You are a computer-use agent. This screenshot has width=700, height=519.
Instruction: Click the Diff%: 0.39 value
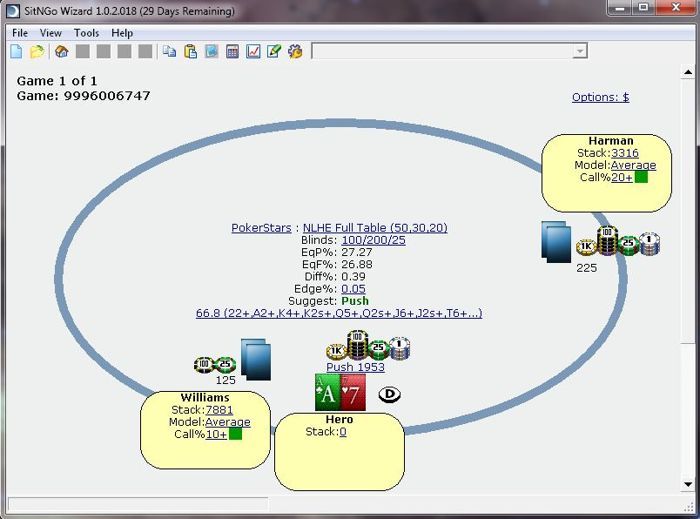coord(353,277)
